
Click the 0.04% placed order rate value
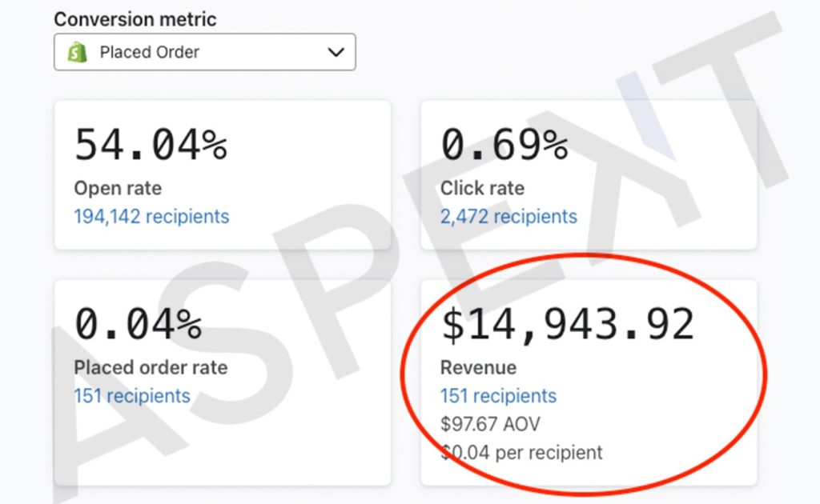pos(138,324)
